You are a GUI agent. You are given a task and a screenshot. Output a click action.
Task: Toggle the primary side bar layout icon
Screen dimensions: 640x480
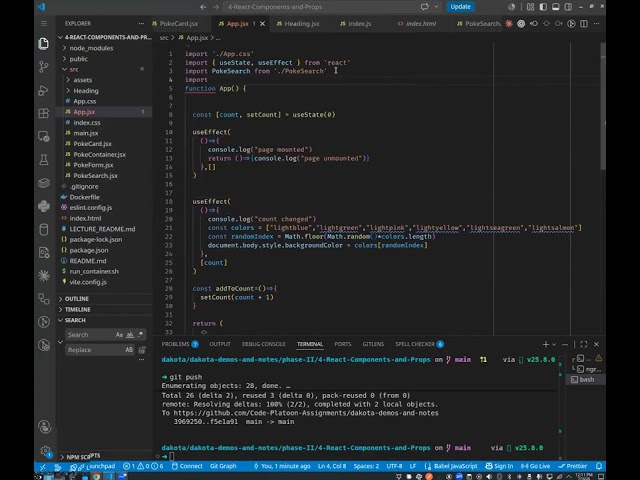coord(543,7)
